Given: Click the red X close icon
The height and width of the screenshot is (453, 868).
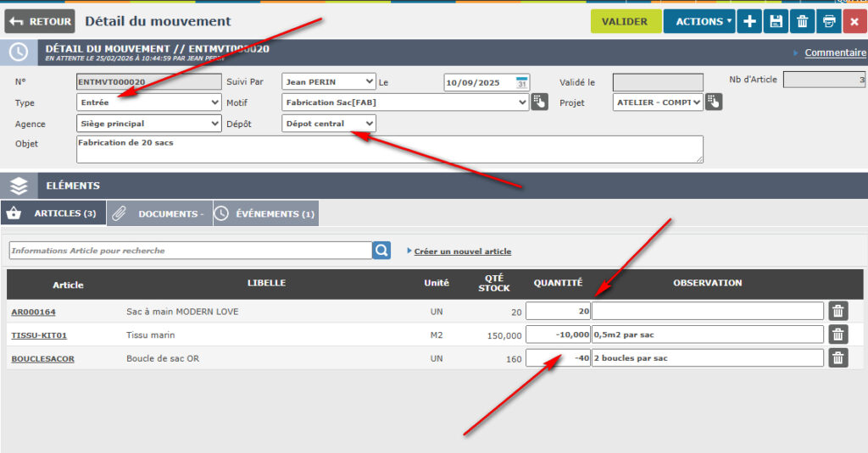Looking at the screenshot, I should (x=854, y=21).
